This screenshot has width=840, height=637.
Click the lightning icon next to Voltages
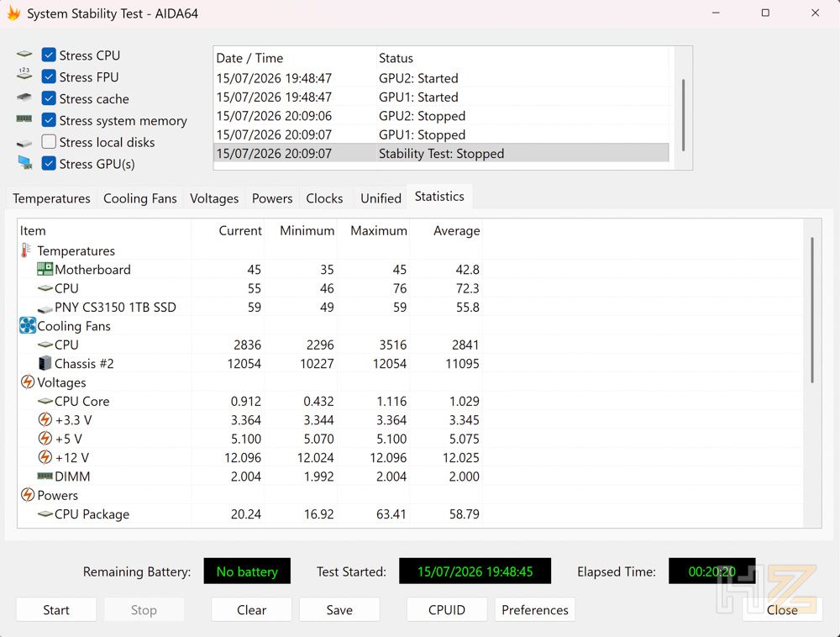(28, 382)
